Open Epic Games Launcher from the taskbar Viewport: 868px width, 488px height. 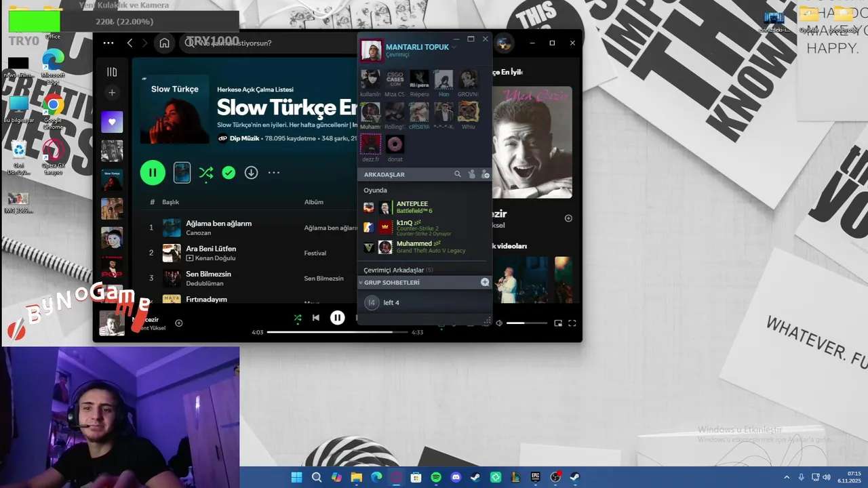click(x=535, y=477)
